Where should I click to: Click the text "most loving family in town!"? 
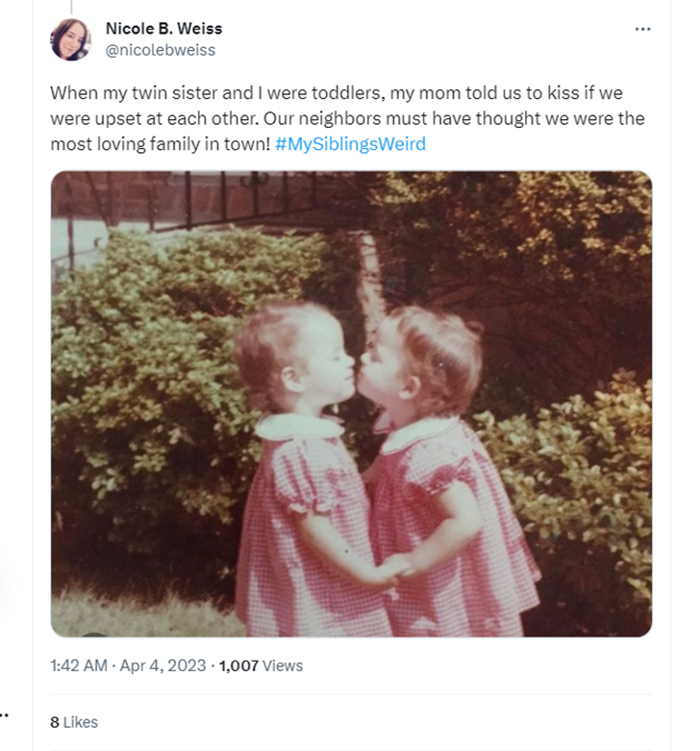(161, 144)
